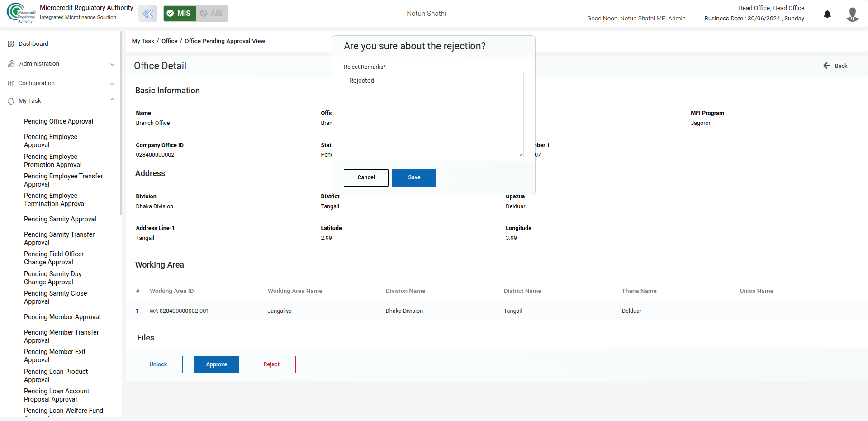The width and height of the screenshot is (868, 421).
Task: Click the Administration users icon
Action: 11,64
